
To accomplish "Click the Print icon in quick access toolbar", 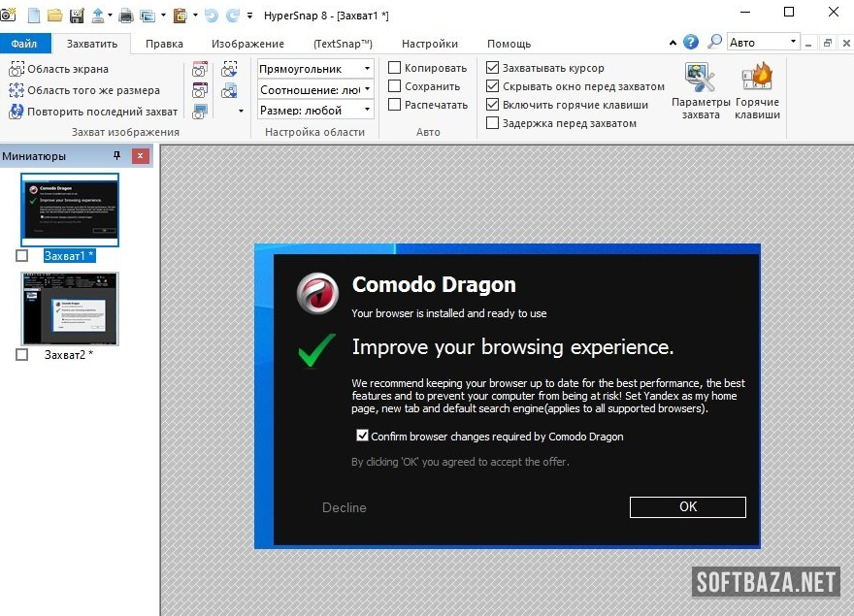I will click(x=125, y=16).
